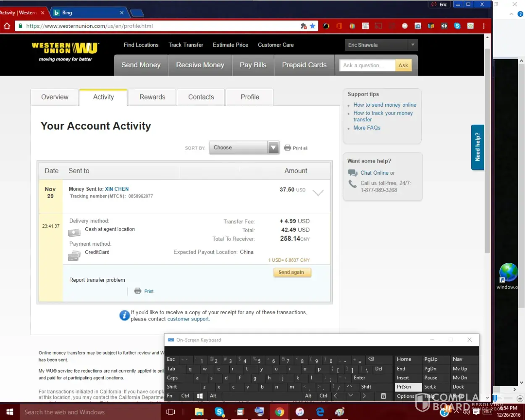Viewport: 525px width, 420px height.
Task: Open Task View on the taskbar
Action: click(x=171, y=412)
